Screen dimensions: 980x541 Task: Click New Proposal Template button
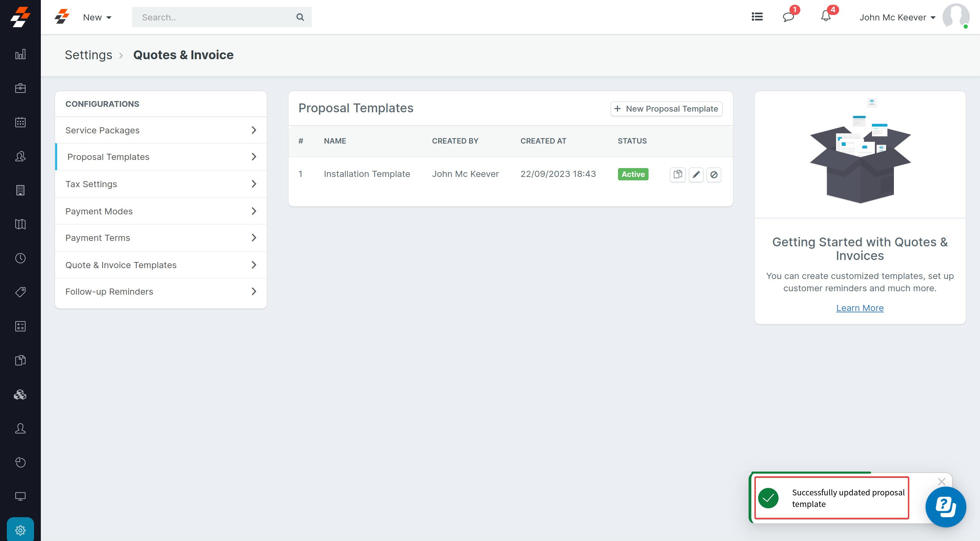666,109
